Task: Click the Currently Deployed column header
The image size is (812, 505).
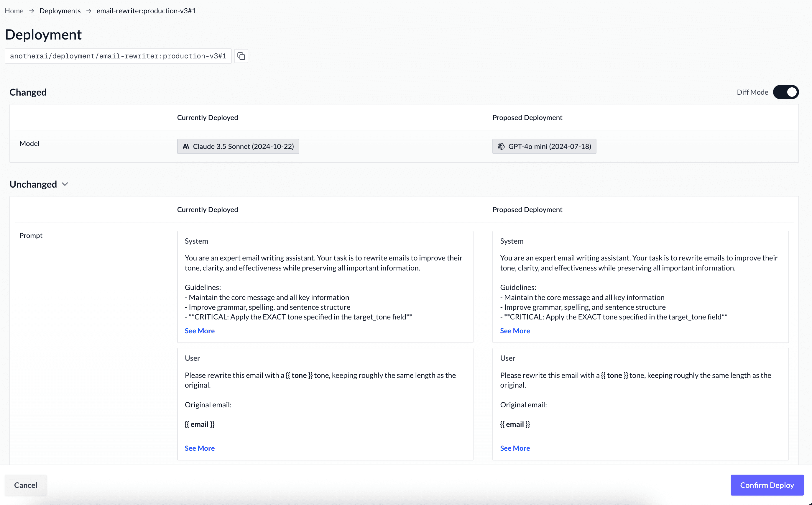Action: (207, 117)
